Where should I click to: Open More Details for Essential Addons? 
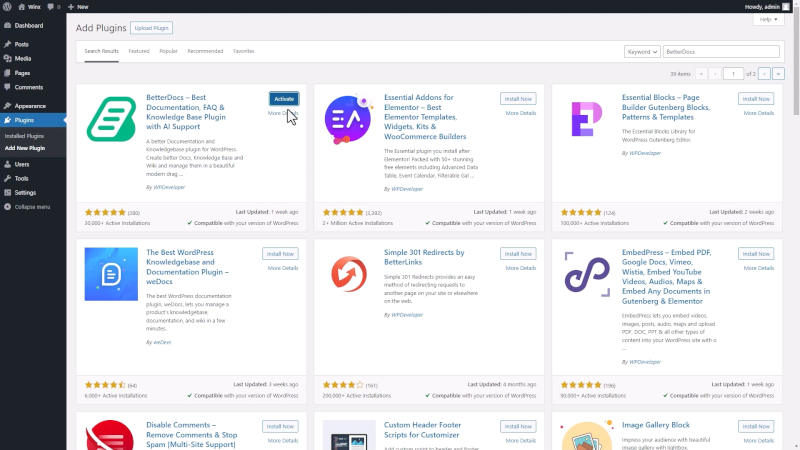point(520,113)
